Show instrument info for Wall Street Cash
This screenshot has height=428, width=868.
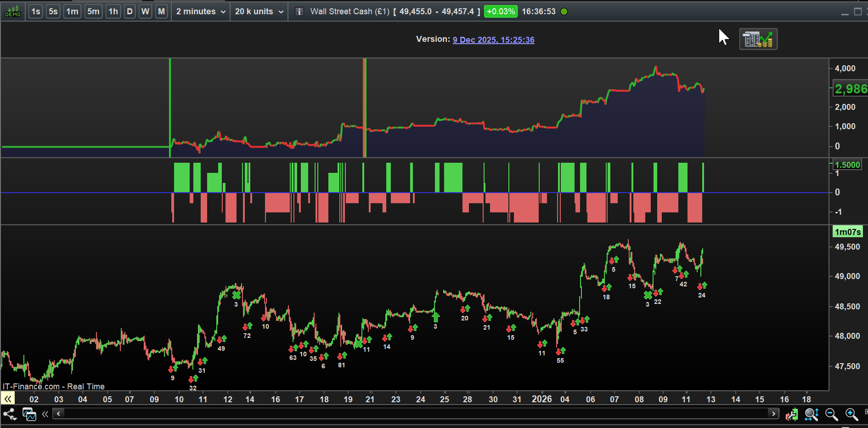(x=299, y=11)
